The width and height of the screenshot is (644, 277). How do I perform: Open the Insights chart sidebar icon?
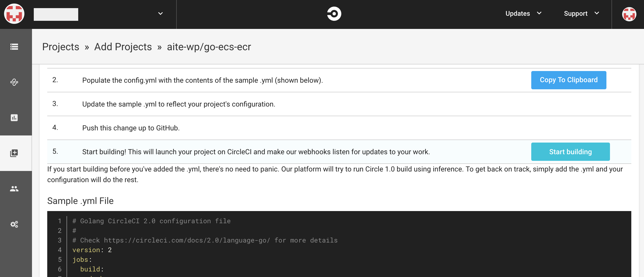click(14, 118)
